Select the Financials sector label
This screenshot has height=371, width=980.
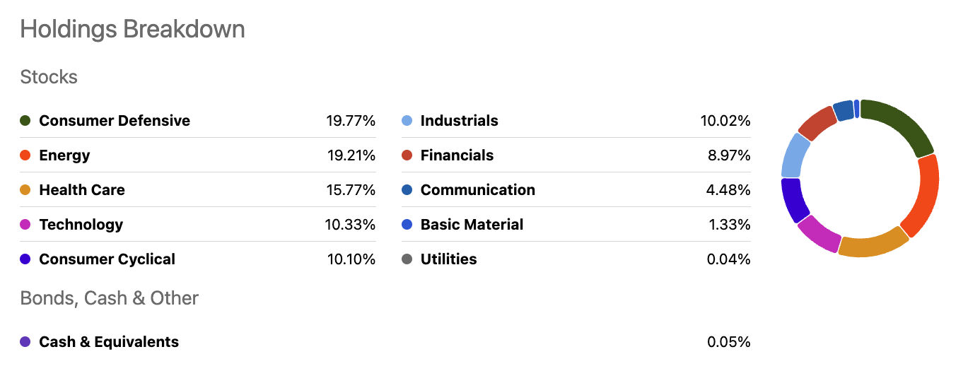[457, 155]
